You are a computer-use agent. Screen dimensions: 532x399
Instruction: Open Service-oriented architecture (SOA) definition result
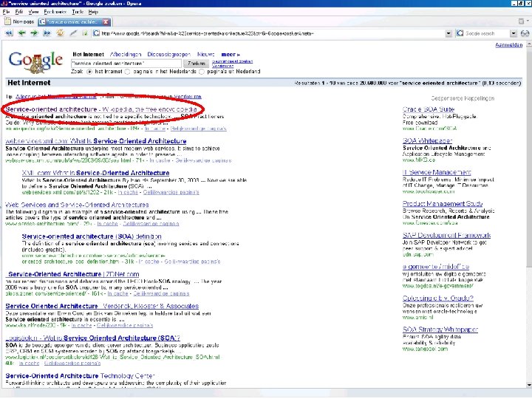click(92, 236)
